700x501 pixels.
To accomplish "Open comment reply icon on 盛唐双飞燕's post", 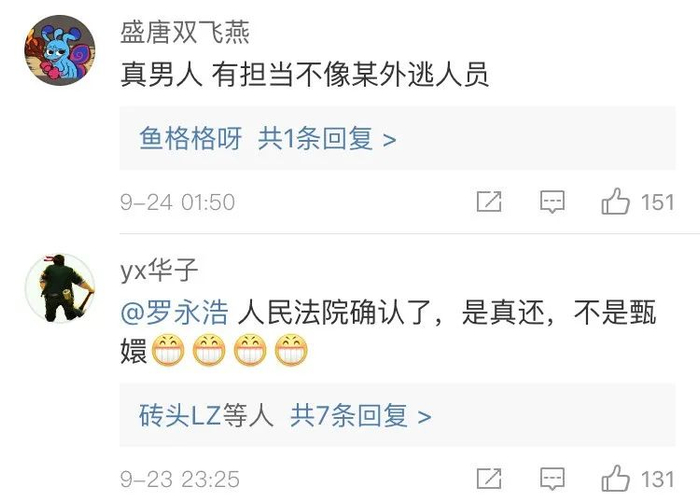I will [x=552, y=201].
